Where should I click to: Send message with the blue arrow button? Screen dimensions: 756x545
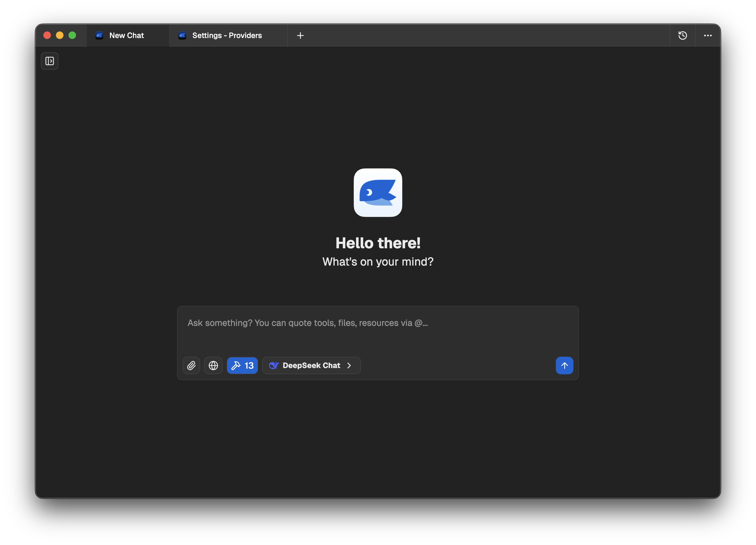click(x=564, y=366)
